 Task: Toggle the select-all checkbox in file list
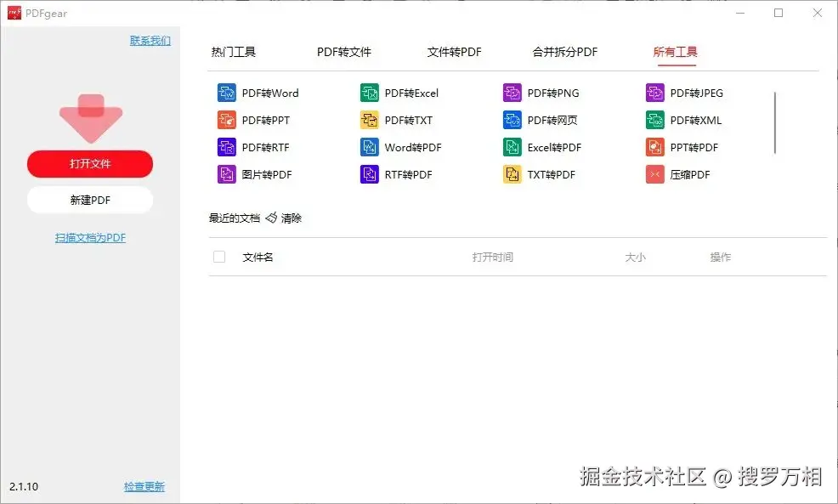tap(219, 256)
